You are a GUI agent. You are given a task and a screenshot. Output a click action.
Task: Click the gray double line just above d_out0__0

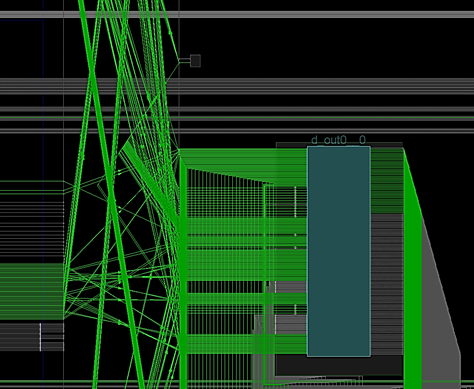[237, 131]
